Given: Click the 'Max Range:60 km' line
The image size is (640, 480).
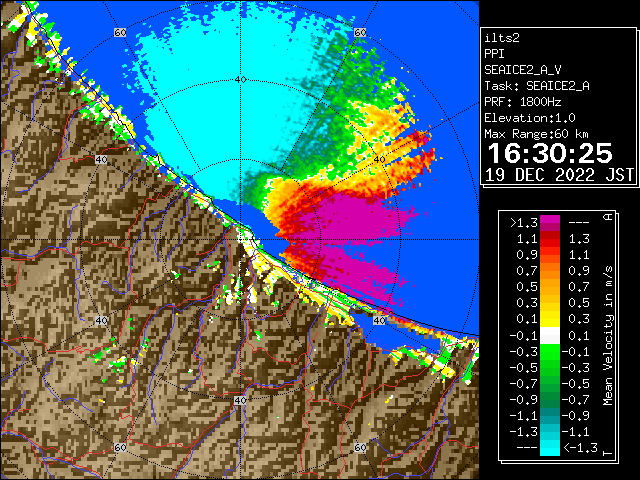Looking at the screenshot, I should pos(537,134).
